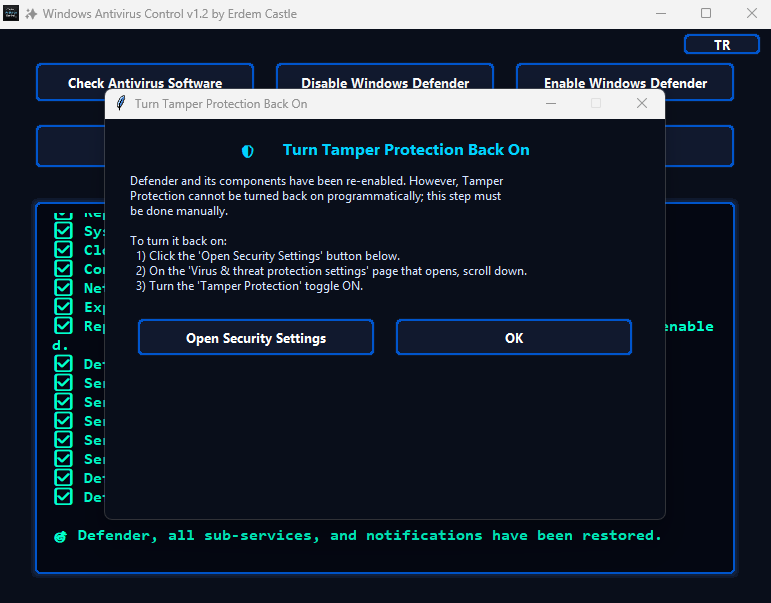Click the checkmark icon on the Ex log row

(63, 307)
